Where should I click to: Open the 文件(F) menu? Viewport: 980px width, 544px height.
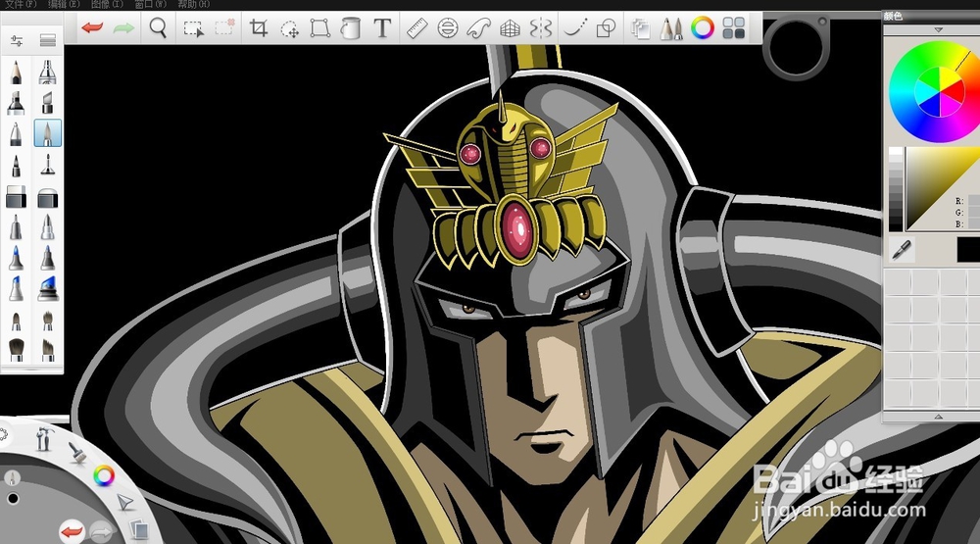coord(20,4)
